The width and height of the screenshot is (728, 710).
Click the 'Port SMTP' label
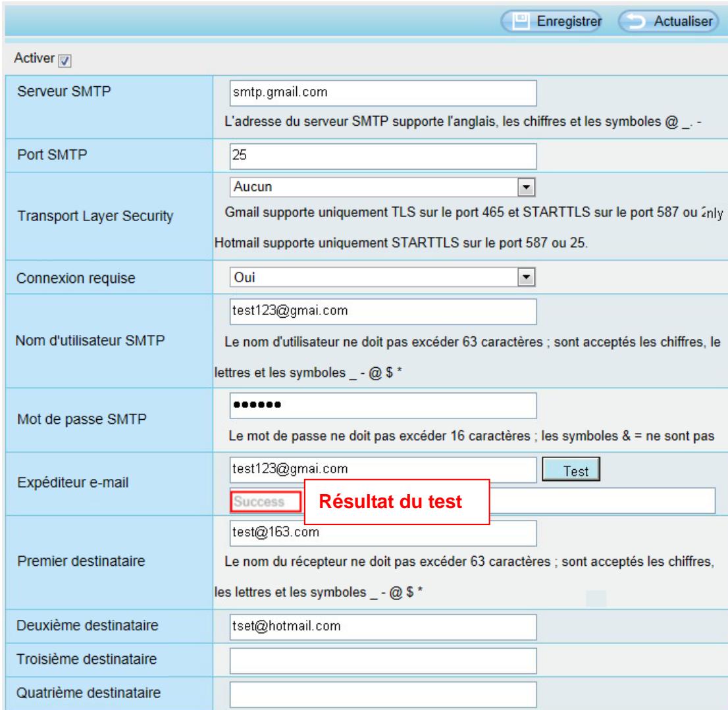point(52,155)
